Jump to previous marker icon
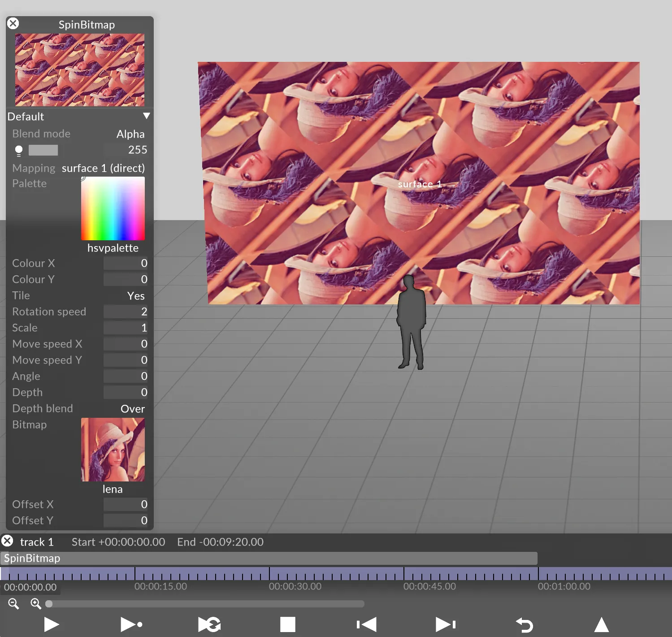The width and height of the screenshot is (672, 637). click(x=366, y=624)
